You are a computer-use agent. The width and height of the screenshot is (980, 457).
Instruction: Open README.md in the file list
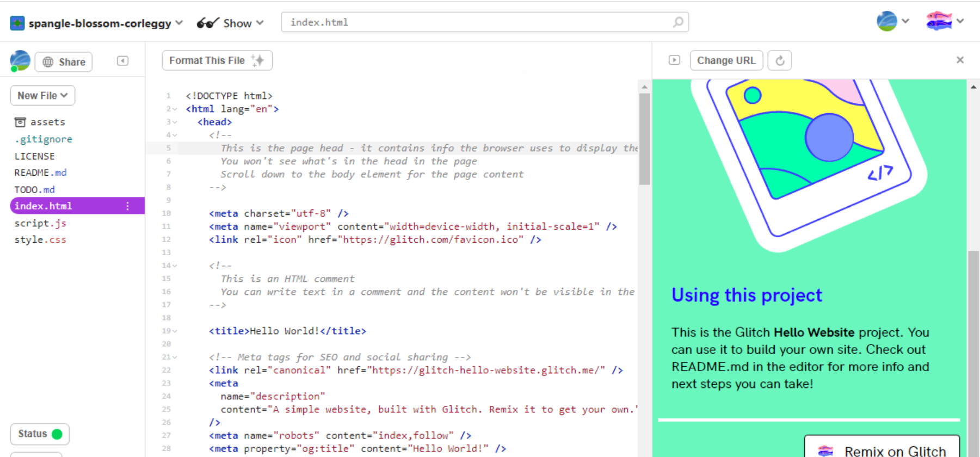point(40,172)
